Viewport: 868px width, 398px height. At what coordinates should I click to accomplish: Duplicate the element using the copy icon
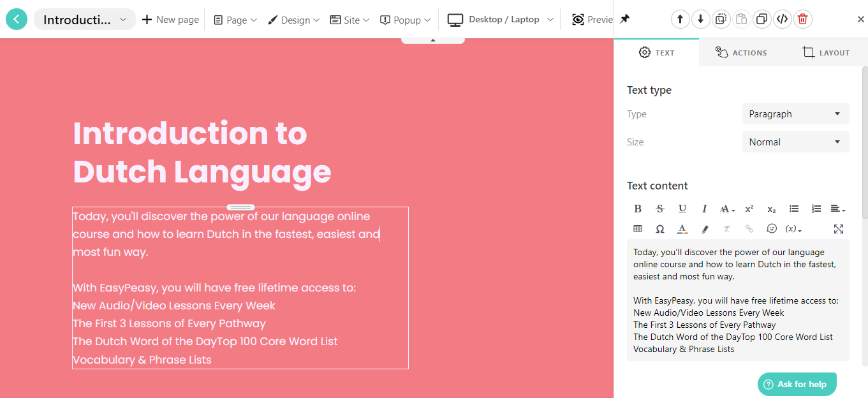tap(761, 18)
